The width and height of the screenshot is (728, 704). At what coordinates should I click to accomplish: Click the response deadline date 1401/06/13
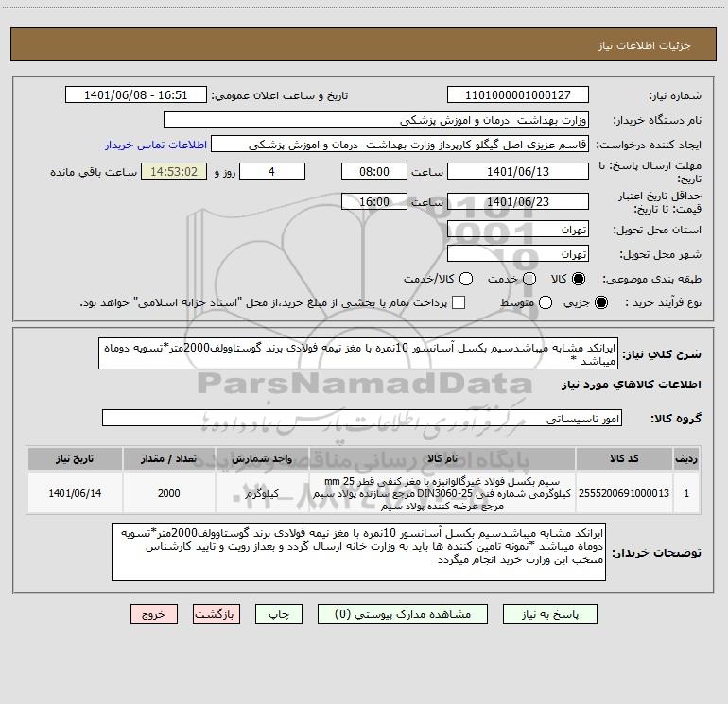[x=518, y=171]
